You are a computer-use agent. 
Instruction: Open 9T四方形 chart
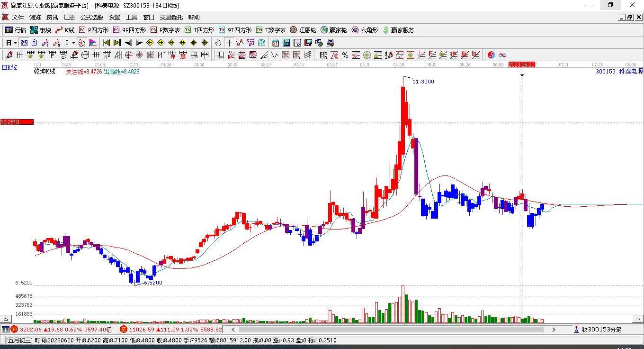click(235, 30)
